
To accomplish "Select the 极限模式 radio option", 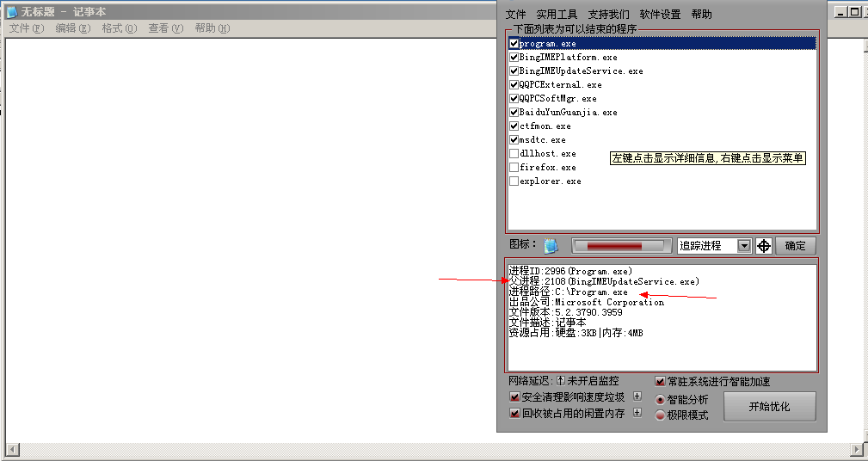I will point(660,415).
